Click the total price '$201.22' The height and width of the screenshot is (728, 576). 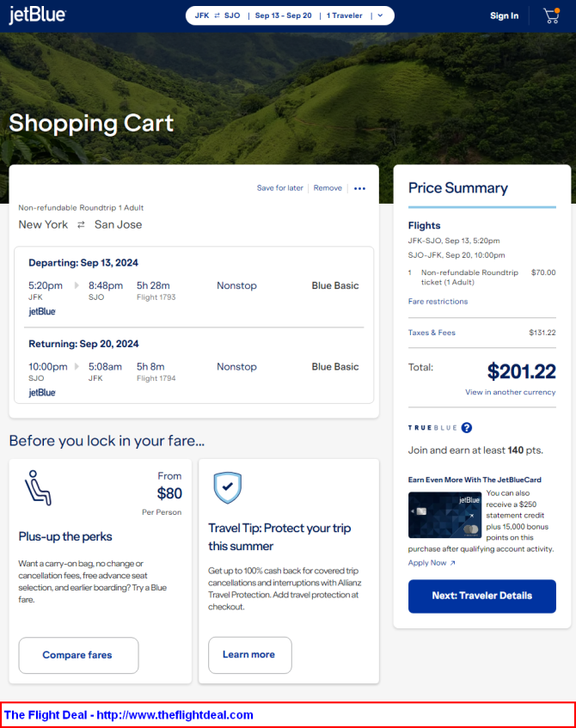[521, 371]
